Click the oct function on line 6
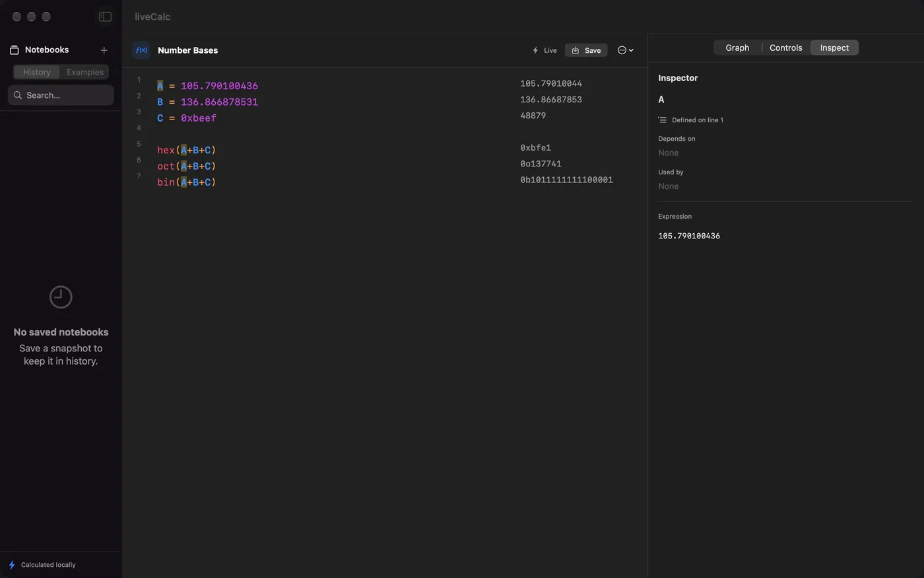 tap(166, 166)
